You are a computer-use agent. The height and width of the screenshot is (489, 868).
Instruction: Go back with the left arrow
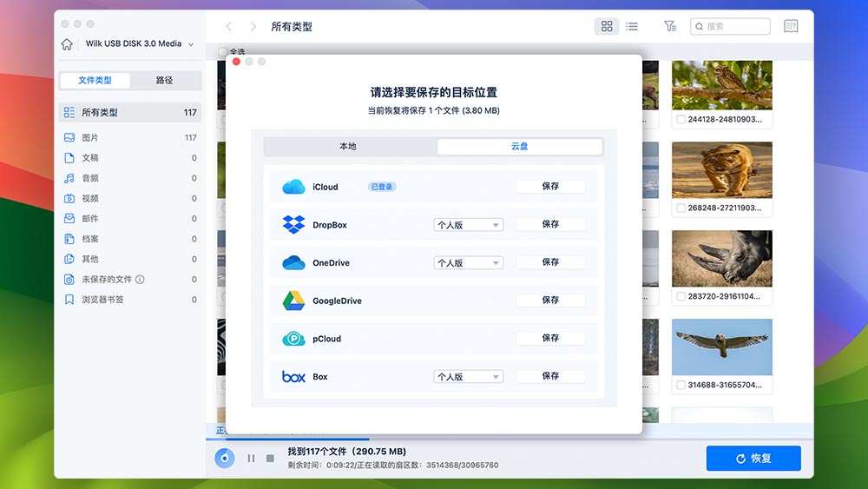click(228, 27)
